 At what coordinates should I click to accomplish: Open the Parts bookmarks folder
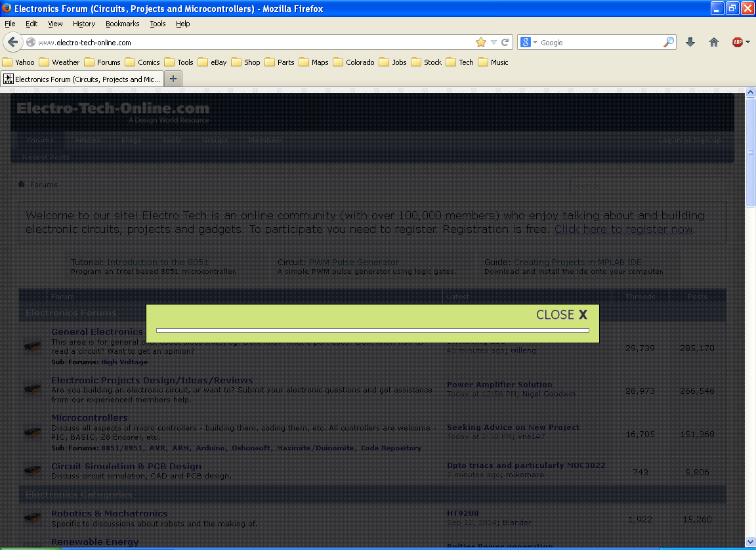tap(280, 62)
